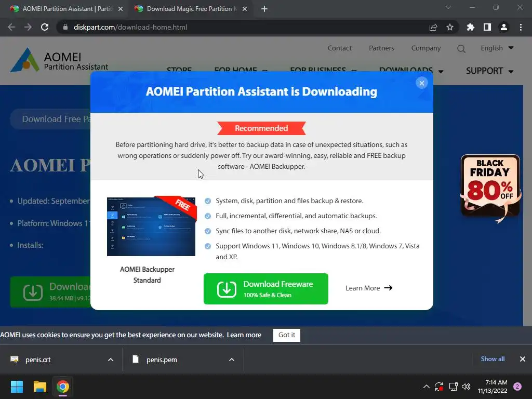The image size is (532, 399).
Task: Click the browser forward arrow
Action: (28, 27)
